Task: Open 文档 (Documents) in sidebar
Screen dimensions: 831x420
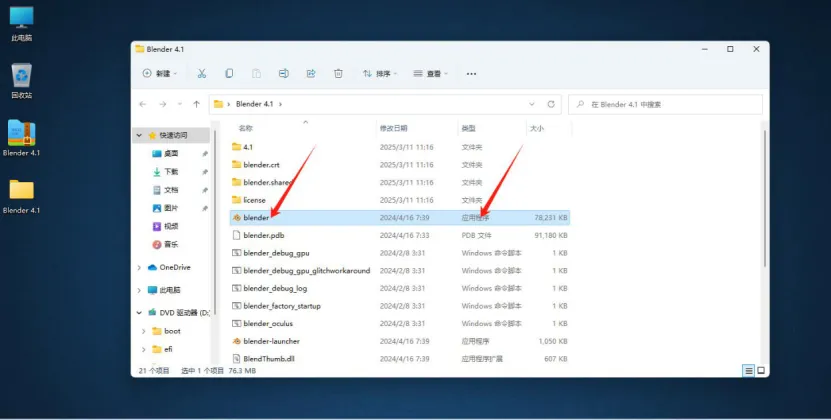Action: click(171, 190)
